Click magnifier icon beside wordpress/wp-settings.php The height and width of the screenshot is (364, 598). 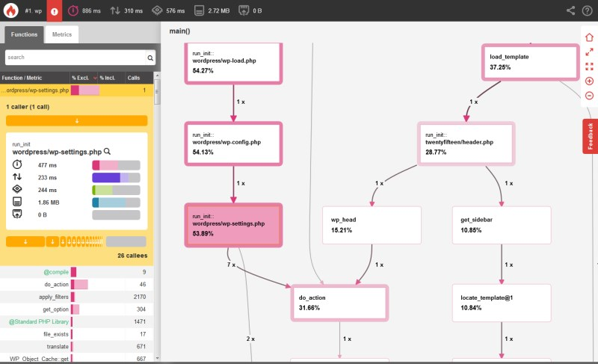pos(107,151)
